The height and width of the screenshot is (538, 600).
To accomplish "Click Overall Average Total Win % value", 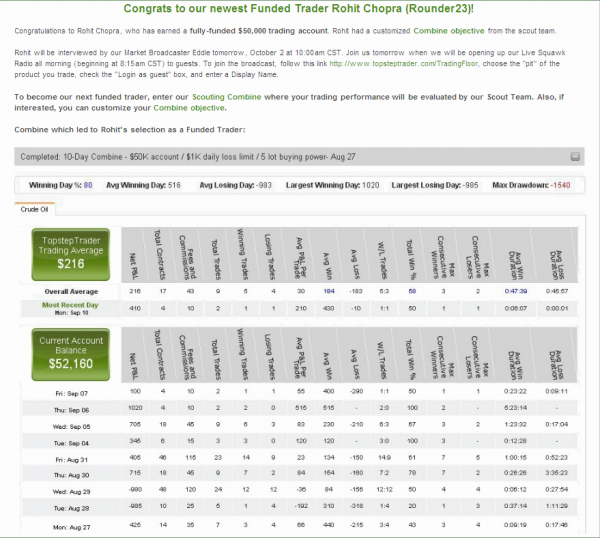I will 412,291.
